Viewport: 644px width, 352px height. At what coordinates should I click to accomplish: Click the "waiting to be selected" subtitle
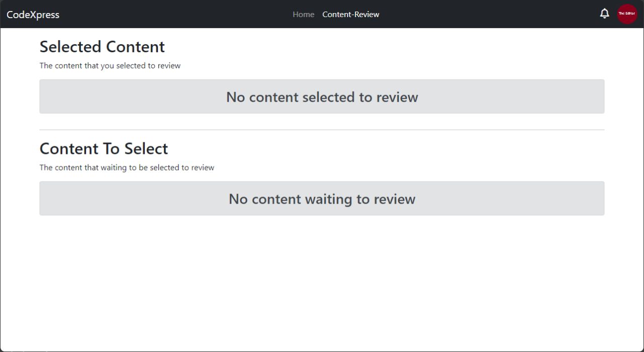127,168
